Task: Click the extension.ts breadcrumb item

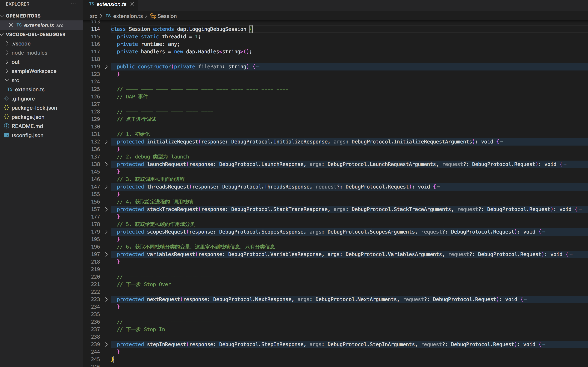Action: (128, 16)
